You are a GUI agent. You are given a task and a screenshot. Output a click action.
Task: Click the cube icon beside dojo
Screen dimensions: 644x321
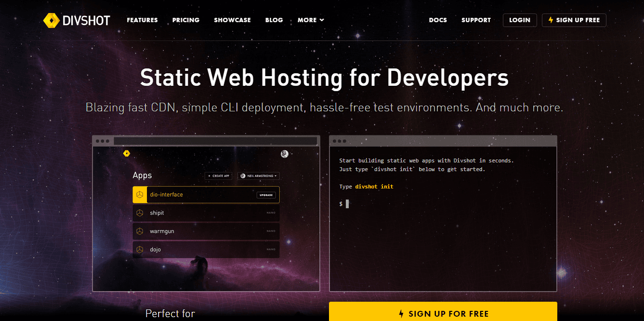point(139,250)
